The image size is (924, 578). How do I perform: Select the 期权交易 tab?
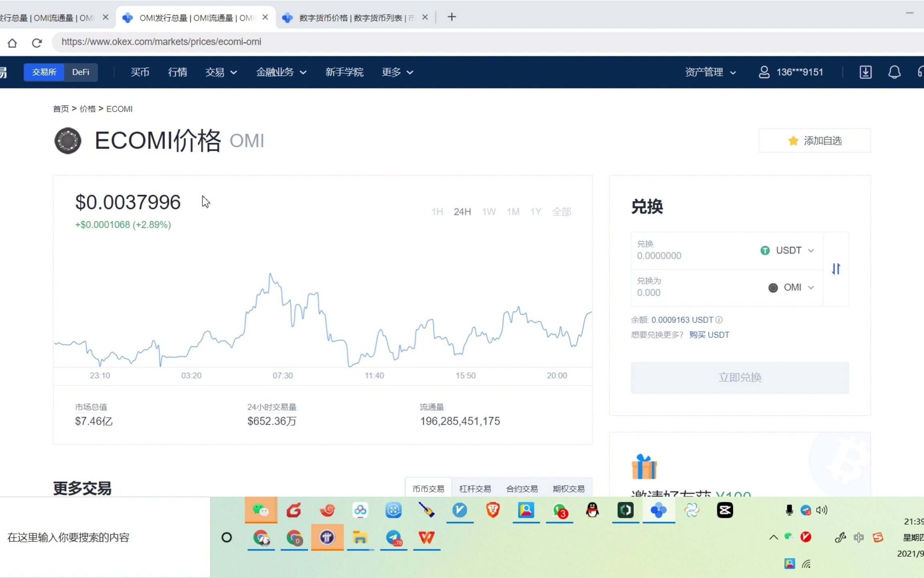[569, 488]
